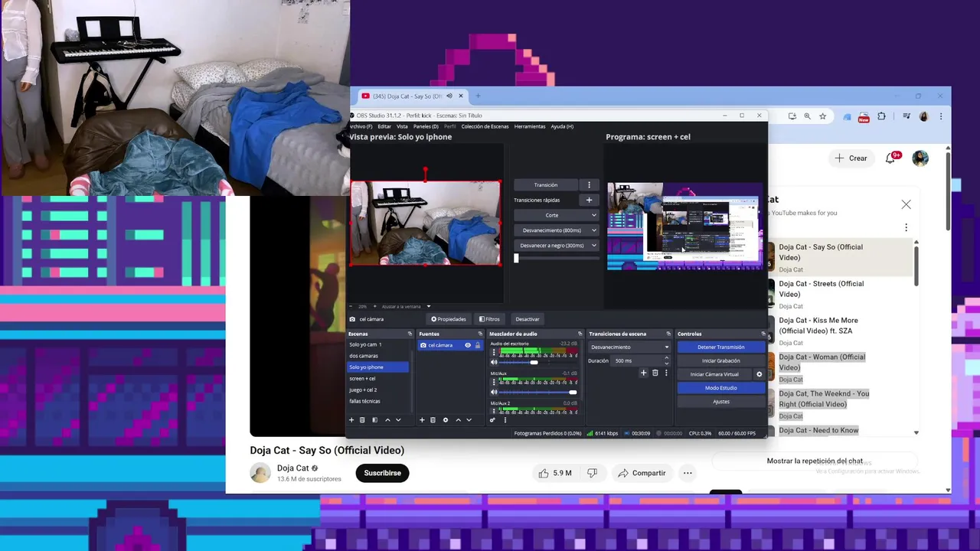Click Propiedades button for cel cámara
This screenshot has width=980, height=551.
(448, 319)
